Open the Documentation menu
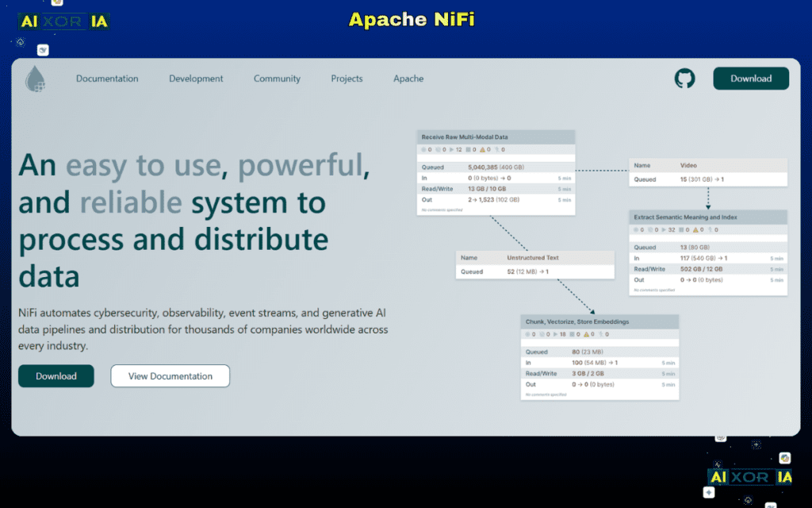812x508 pixels. click(107, 79)
